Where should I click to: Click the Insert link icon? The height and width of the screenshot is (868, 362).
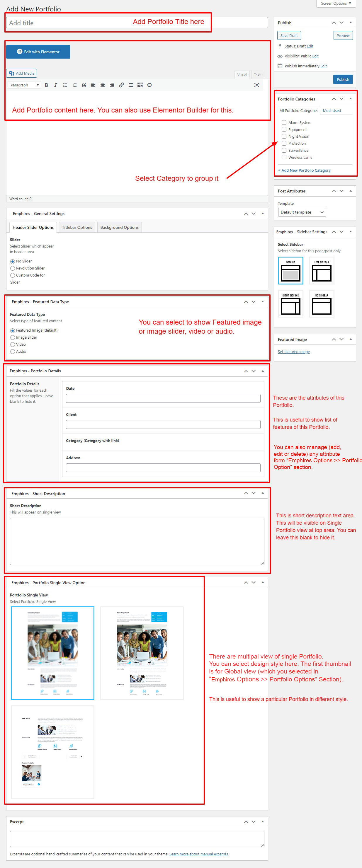tap(121, 85)
